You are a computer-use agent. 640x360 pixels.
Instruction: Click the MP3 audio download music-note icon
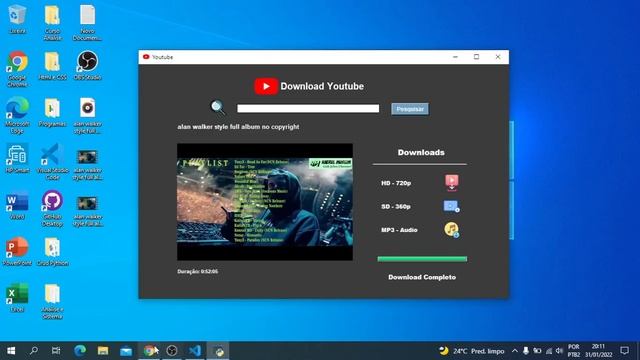coord(451,230)
